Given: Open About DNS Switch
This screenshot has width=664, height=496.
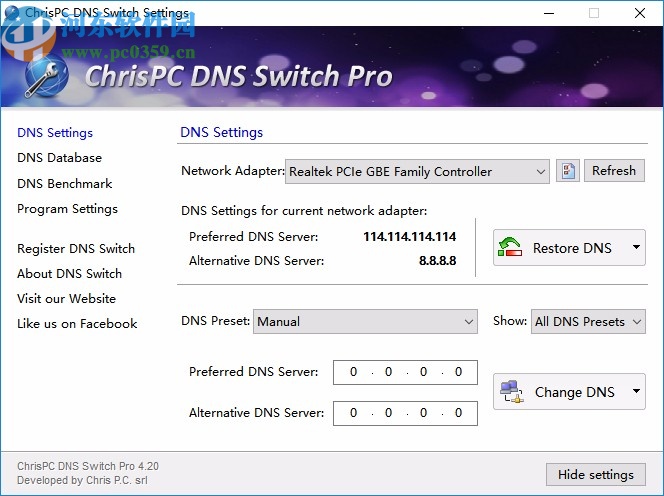Looking at the screenshot, I should (69, 274).
